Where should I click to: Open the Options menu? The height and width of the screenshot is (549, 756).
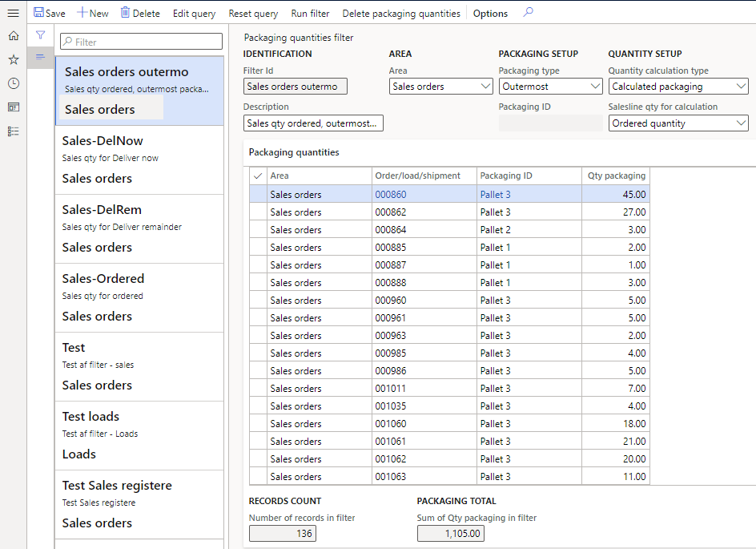pos(490,14)
